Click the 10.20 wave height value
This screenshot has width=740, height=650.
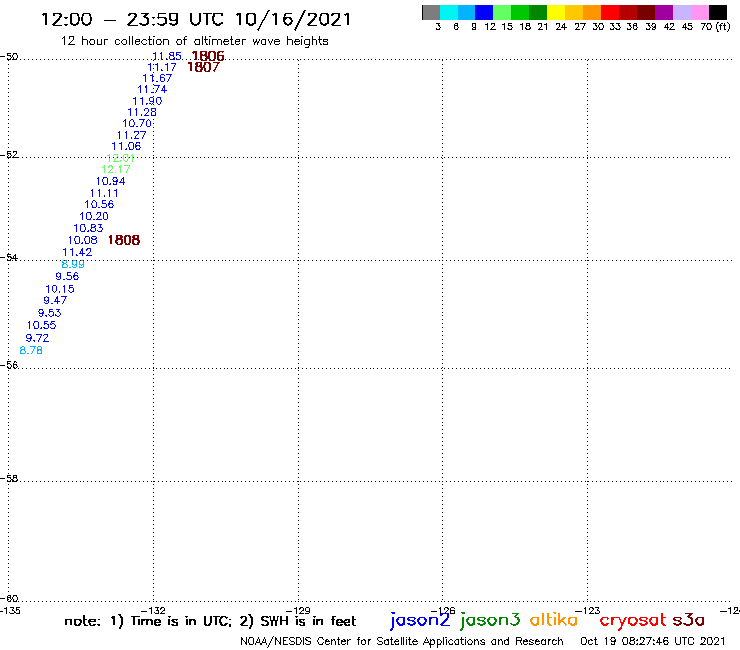[94, 217]
